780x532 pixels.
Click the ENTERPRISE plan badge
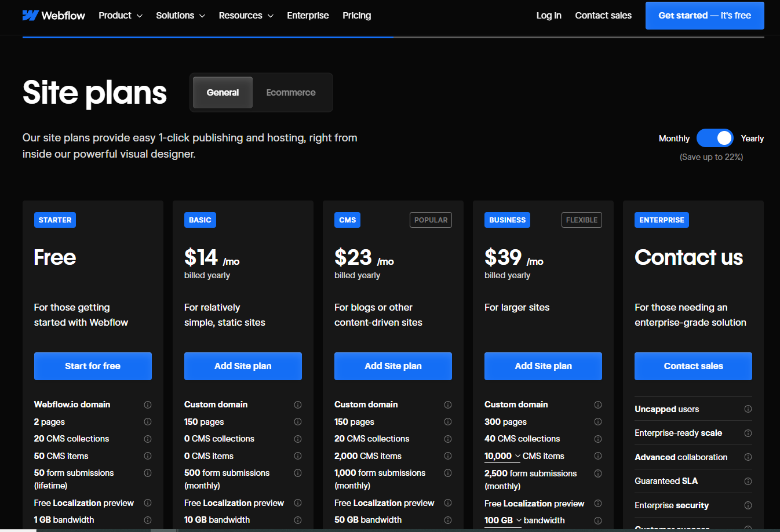coord(662,220)
